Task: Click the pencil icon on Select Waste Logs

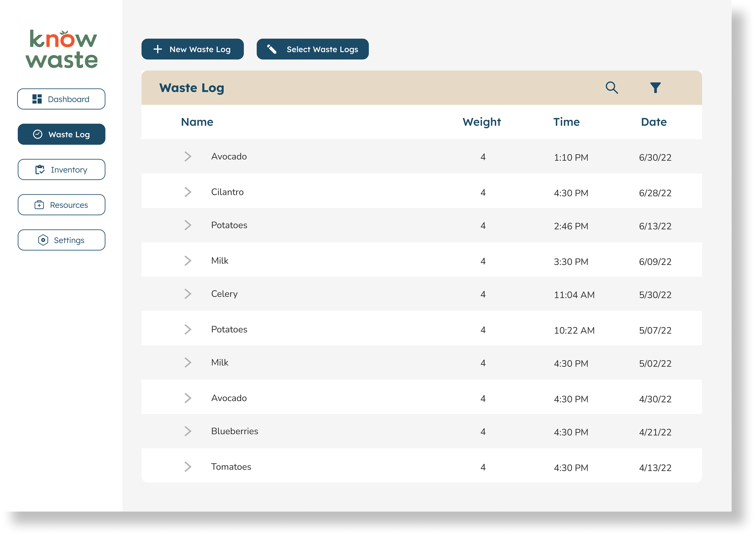Action: point(271,49)
